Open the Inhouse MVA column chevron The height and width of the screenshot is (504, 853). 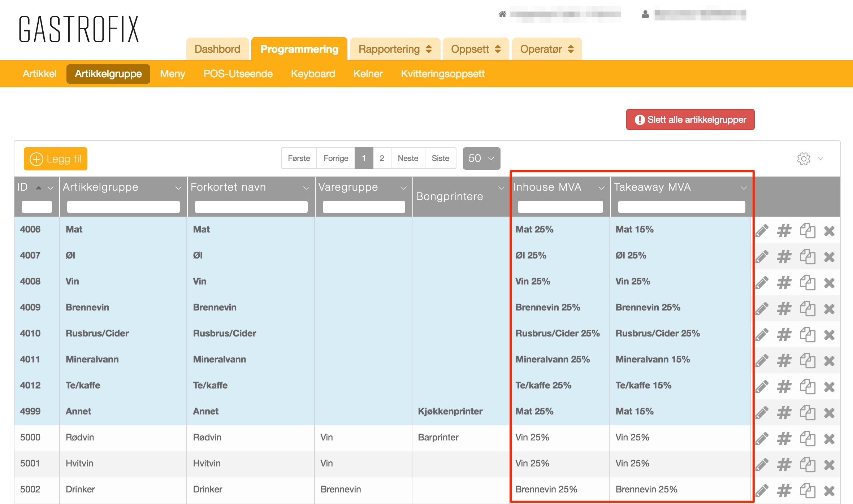coord(601,188)
